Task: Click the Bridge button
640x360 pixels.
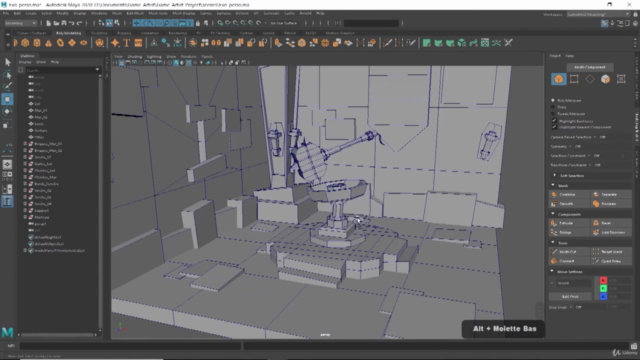Action: pyautogui.click(x=569, y=232)
